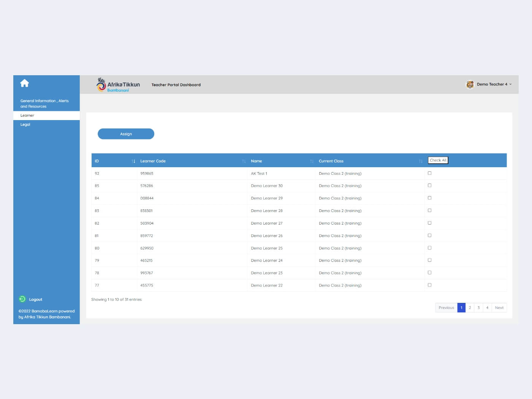This screenshot has width=532, height=399.
Task: Sort by Current Class column arrows
Action: click(421, 161)
